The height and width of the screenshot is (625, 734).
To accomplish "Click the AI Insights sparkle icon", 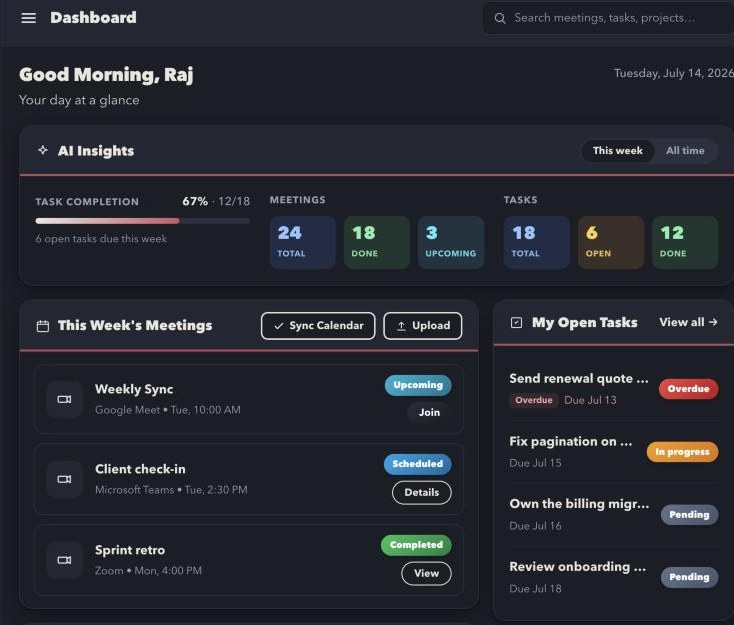I will click(43, 150).
